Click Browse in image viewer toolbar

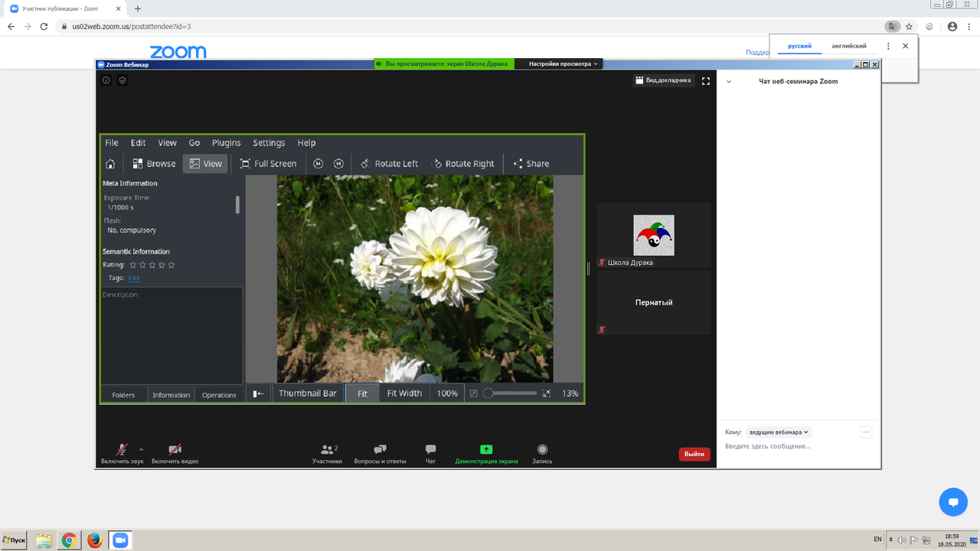154,164
